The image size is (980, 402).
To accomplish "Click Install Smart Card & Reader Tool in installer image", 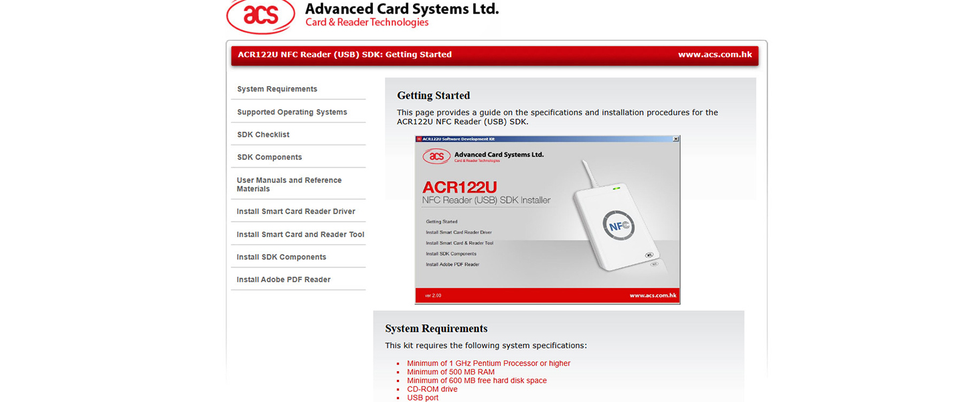I will pyautogui.click(x=460, y=243).
